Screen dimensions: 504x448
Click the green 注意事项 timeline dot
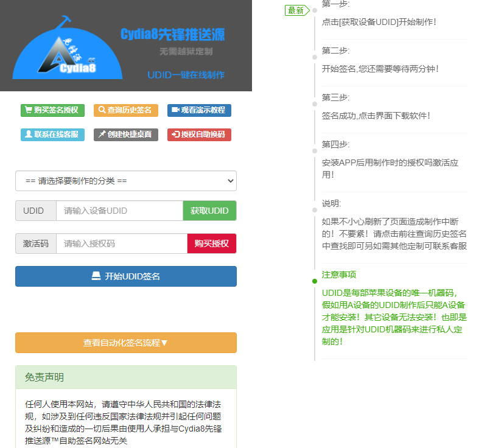coord(315,281)
